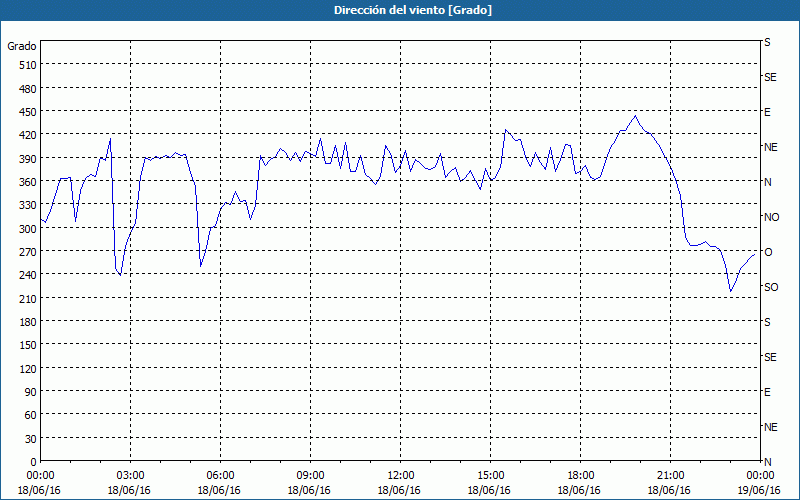Click the 240 y-axis value
This screenshot has width=800, height=500.
(x=29, y=276)
